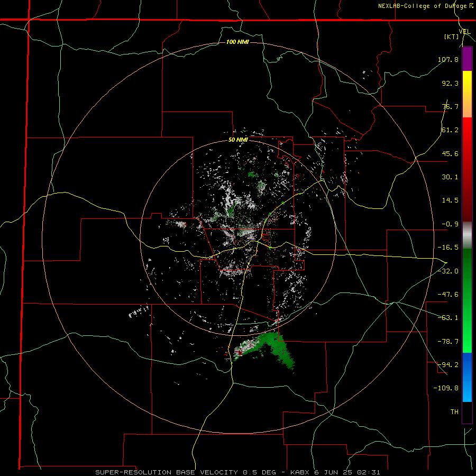Click the -109.8 velocity scale value

pyautogui.click(x=446, y=388)
